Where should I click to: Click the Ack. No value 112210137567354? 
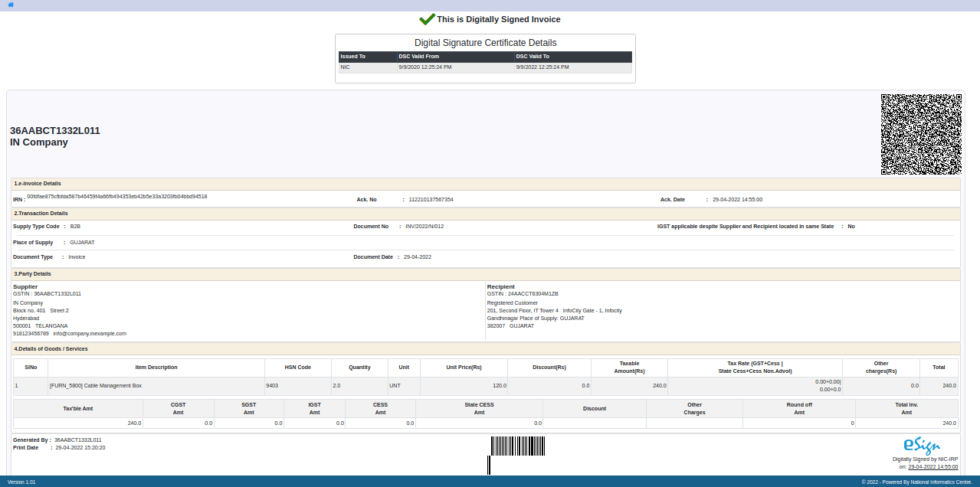[x=431, y=200]
